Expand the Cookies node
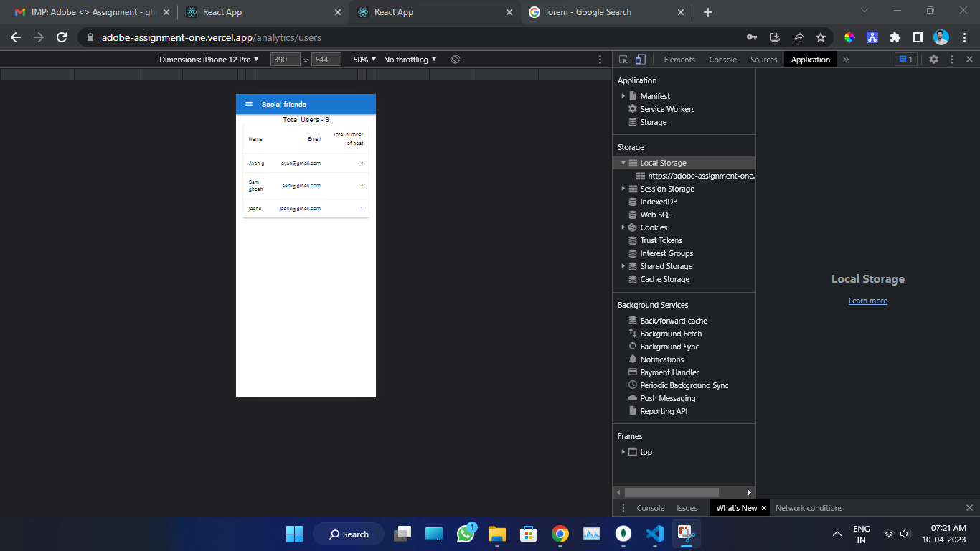980x551 pixels. click(623, 227)
